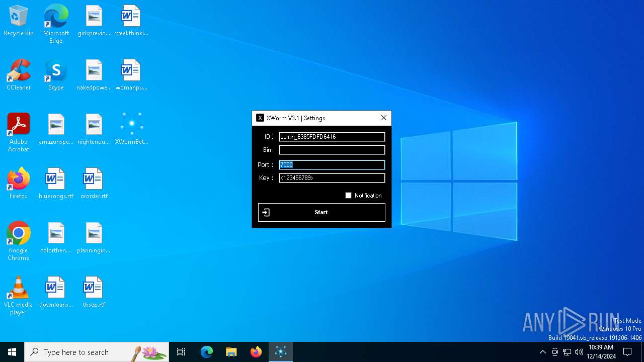Viewport: 644px width, 362px height.
Task: Select the girlsprevio... image file icon
Action: point(94,21)
